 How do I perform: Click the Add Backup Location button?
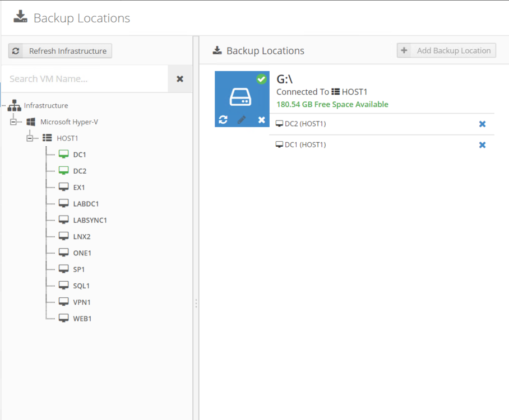[446, 50]
